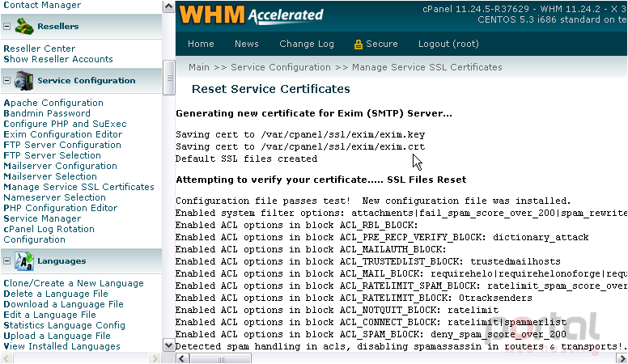Open Service Manager
Screen dimensions: 628x364
(42, 218)
